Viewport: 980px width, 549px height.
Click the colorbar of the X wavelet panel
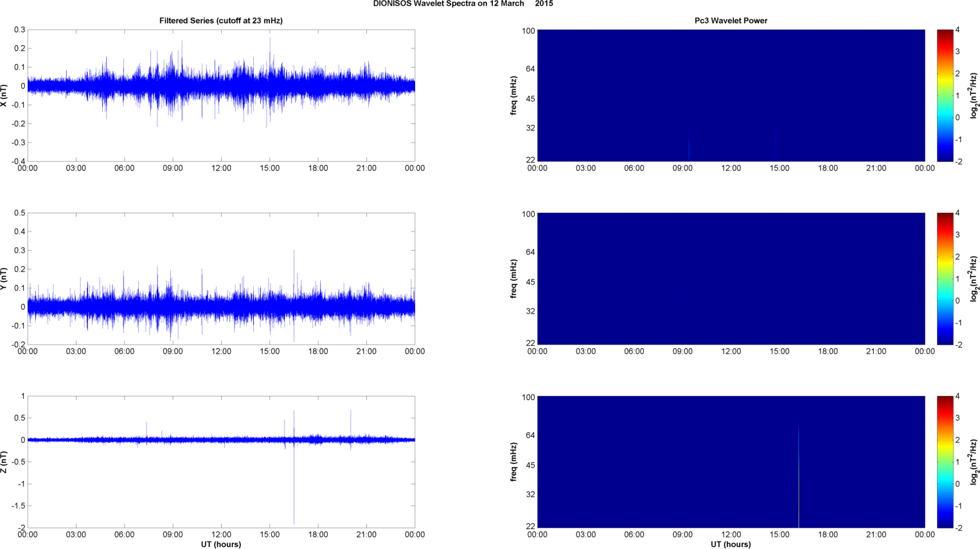point(945,95)
